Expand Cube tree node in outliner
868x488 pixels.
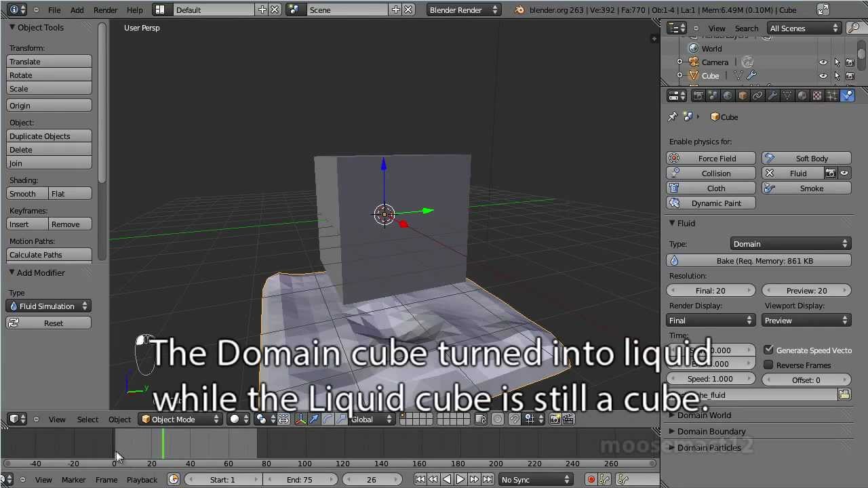point(680,76)
